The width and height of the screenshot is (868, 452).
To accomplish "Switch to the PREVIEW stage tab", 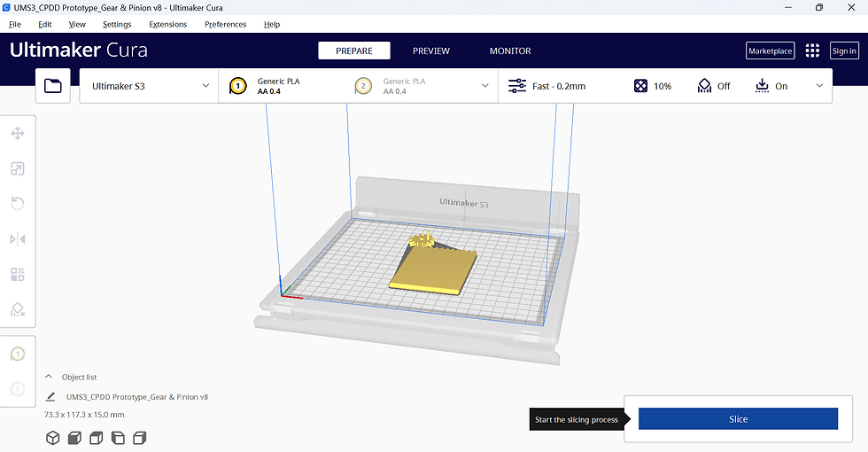I will click(x=431, y=51).
